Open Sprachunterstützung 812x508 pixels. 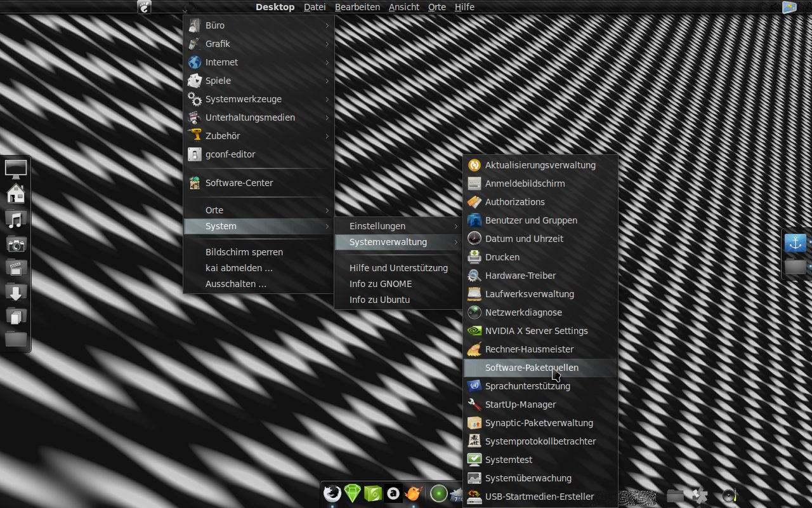540,386
